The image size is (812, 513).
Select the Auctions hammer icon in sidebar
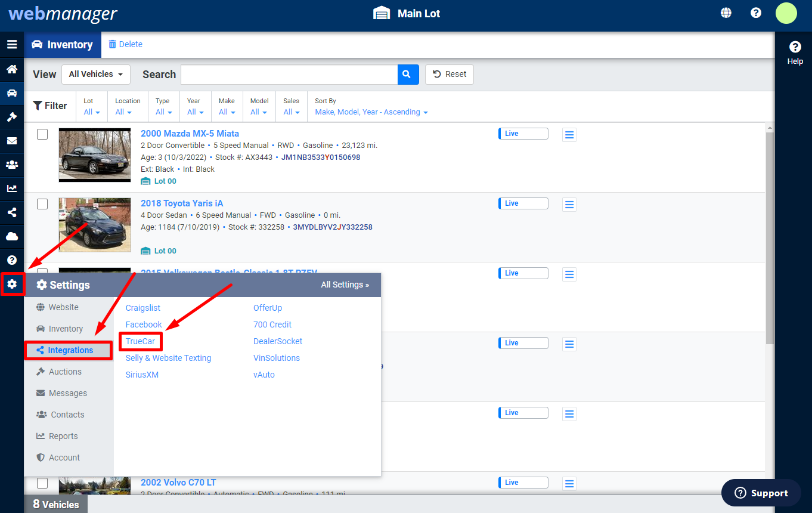[x=12, y=117]
